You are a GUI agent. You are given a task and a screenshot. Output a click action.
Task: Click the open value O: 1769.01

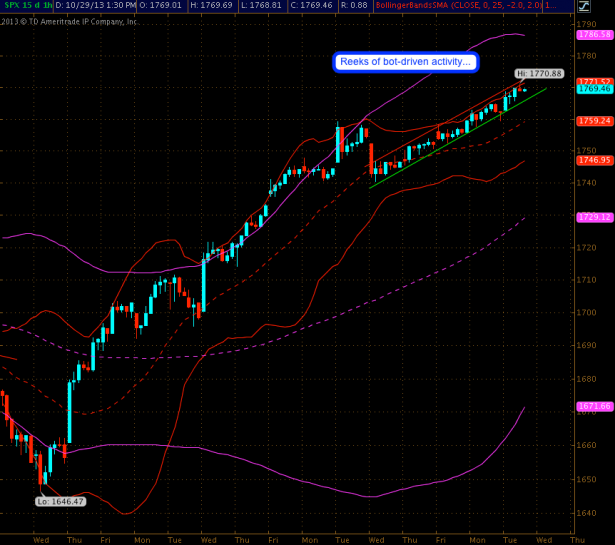(x=165, y=6)
